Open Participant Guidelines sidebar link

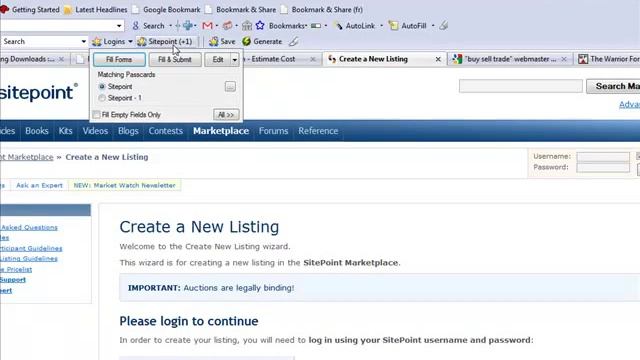31,248
